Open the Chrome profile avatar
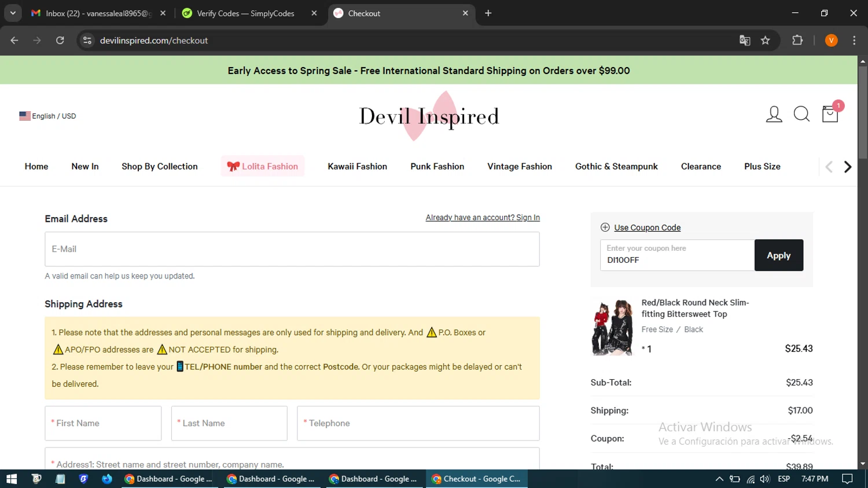This screenshot has width=868, height=488. pos(832,41)
